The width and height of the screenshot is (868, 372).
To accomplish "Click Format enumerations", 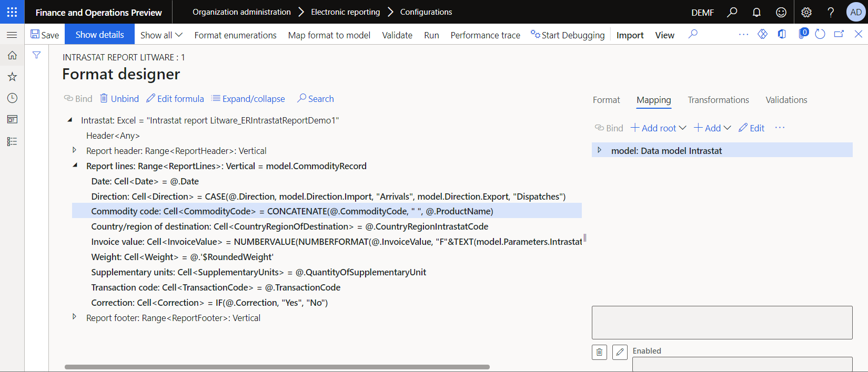I will tap(235, 35).
